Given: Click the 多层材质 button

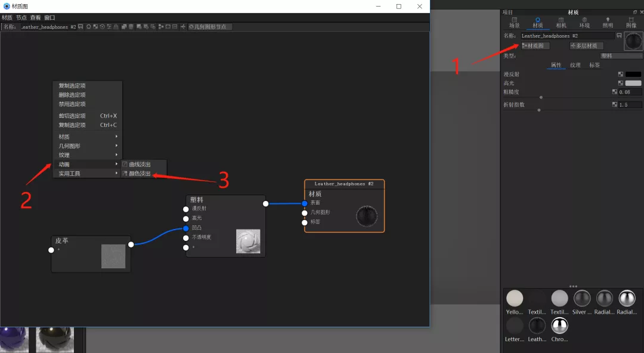Looking at the screenshot, I should pos(587,45).
